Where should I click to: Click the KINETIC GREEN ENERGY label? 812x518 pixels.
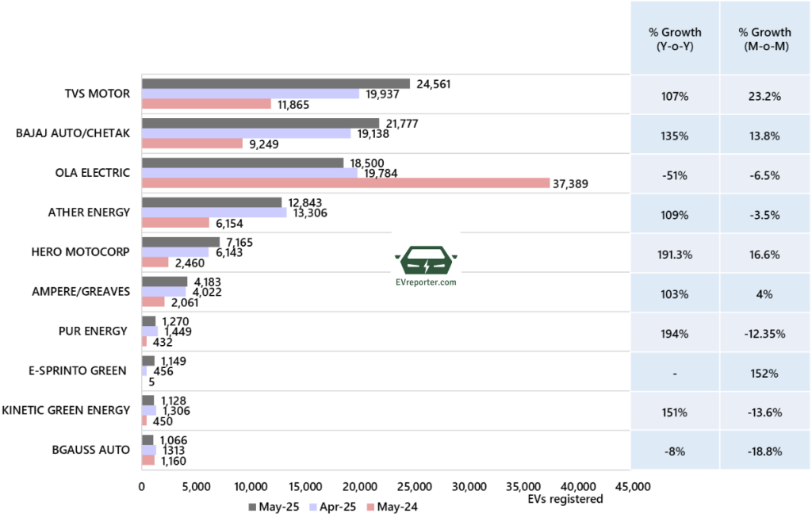pos(66,410)
